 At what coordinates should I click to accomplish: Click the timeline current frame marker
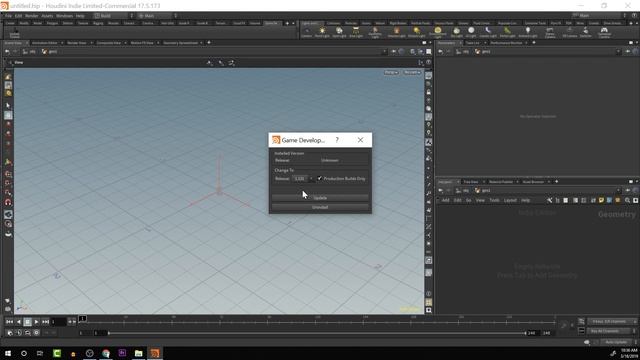pyautogui.click(x=82, y=318)
